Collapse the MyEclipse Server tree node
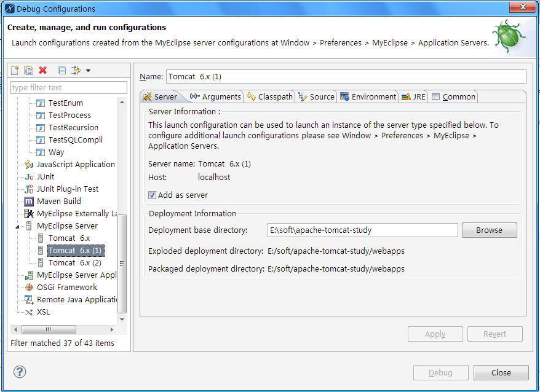 tap(17, 227)
